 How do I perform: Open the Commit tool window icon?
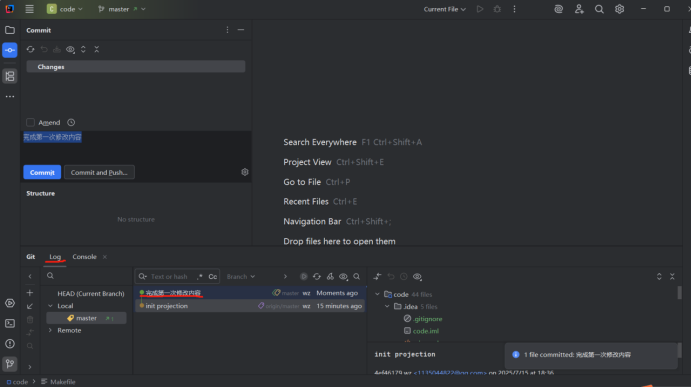(10, 50)
